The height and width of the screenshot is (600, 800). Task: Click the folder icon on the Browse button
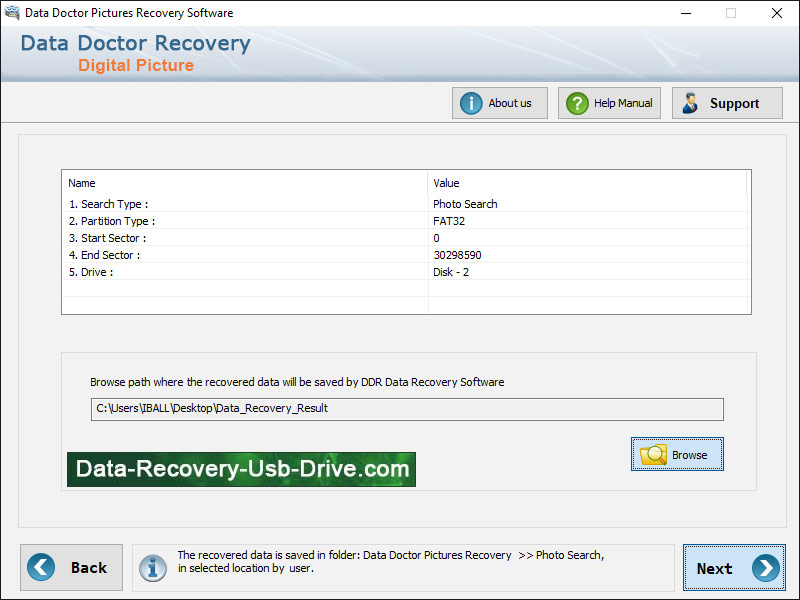[x=653, y=454]
